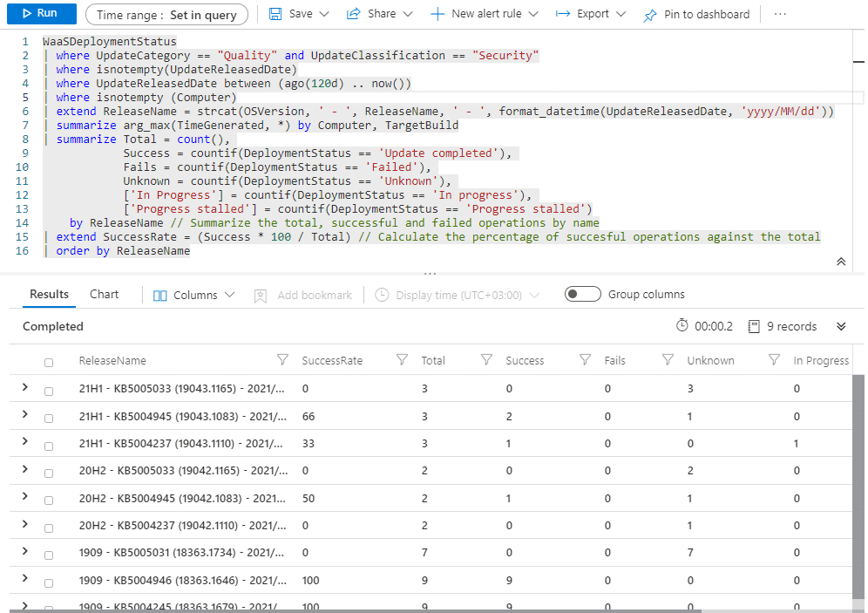Click the New alert rule plus icon

point(437,15)
